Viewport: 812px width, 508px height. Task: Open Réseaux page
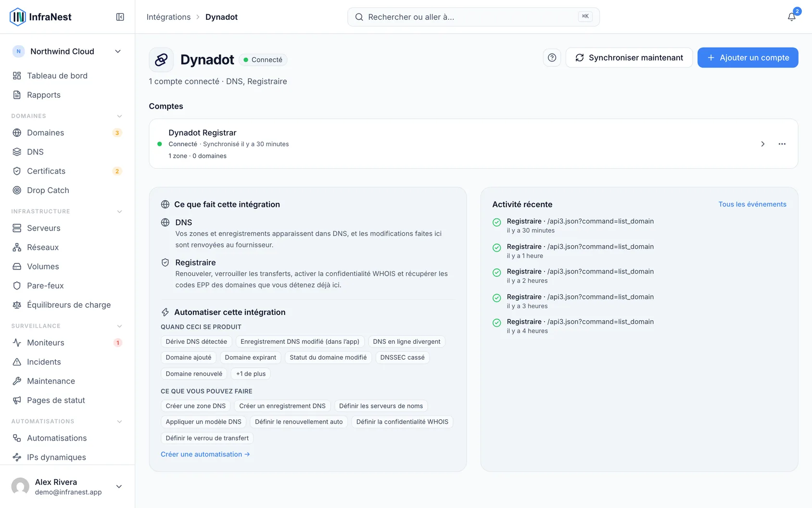pos(67,247)
